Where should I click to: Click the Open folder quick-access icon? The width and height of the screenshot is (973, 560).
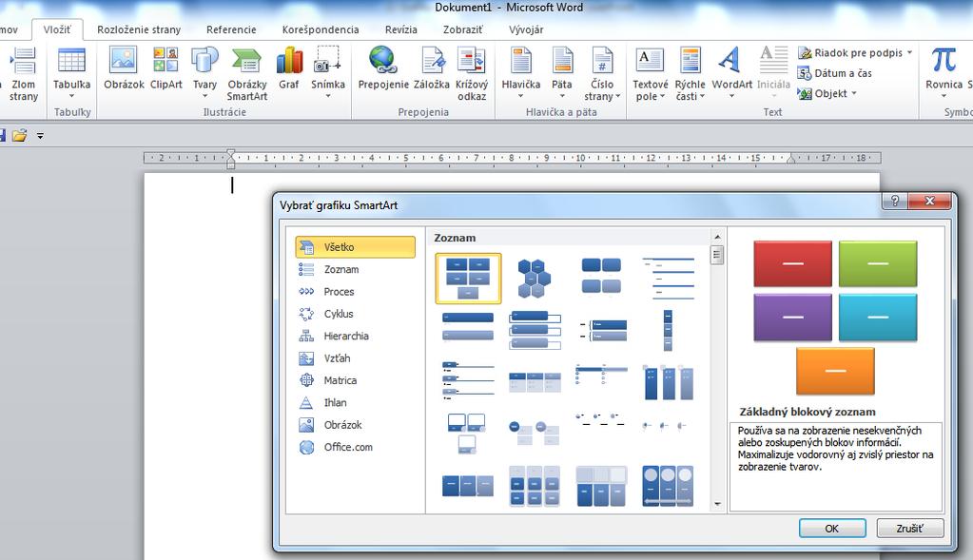pos(19,135)
